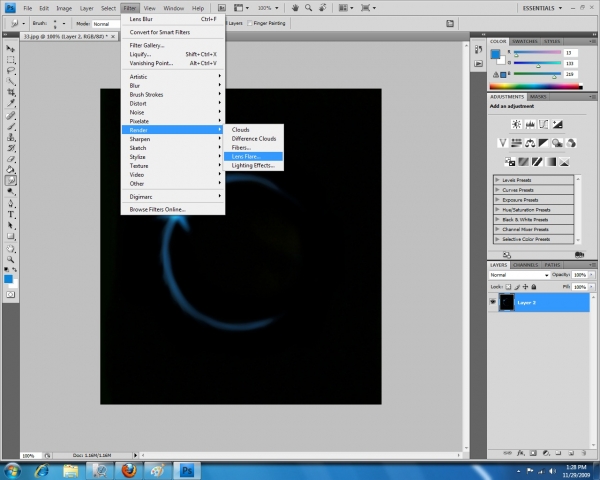Expand Levels Presets

(497, 180)
